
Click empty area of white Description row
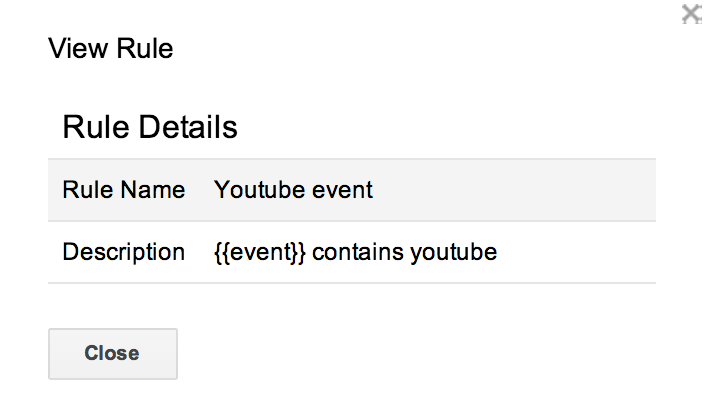(576, 252)
